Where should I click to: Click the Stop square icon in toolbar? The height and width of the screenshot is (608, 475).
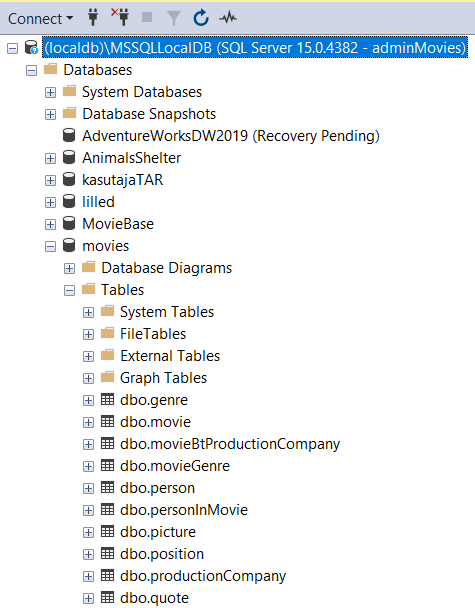[x=147, y=17]
